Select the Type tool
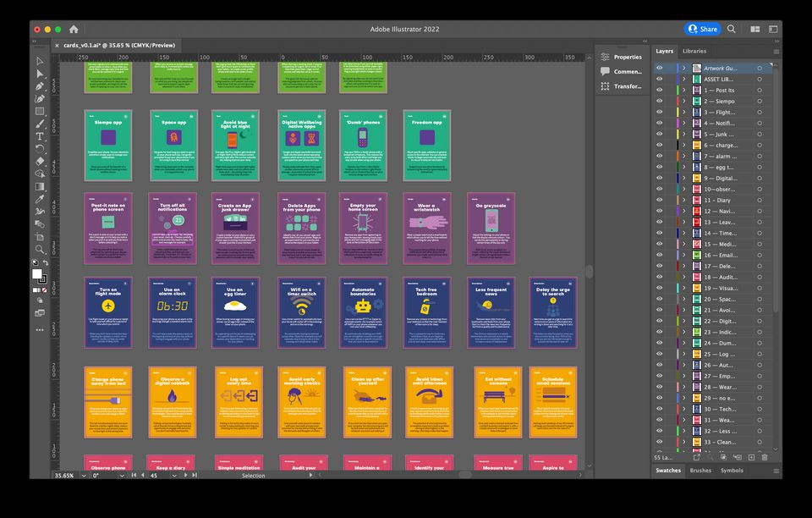This screenshot has width=812, height=518. tap(40, 136)
